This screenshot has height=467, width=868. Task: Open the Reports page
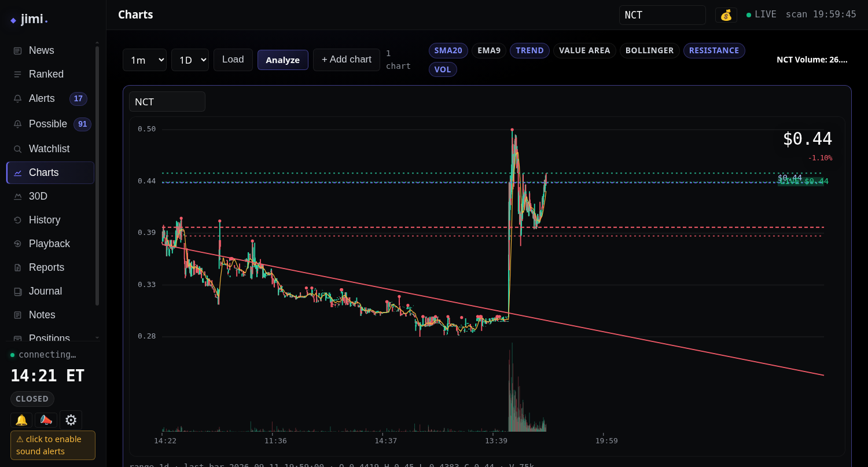(50, 268)
